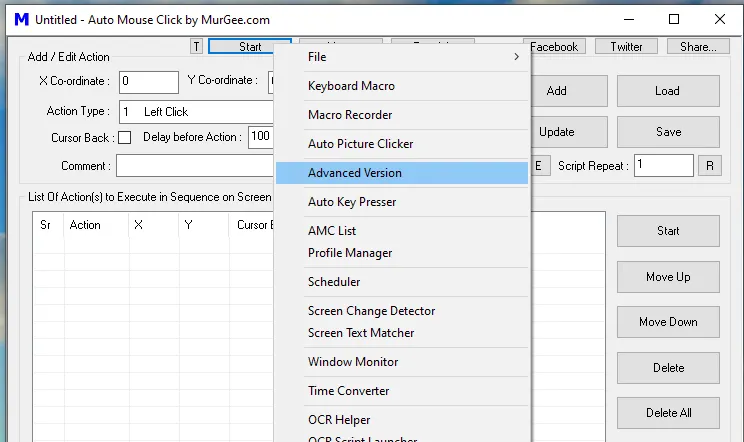The width and height of the screenshot is (744, 442).
Task: Click the Update button
Action: point(568,132)
